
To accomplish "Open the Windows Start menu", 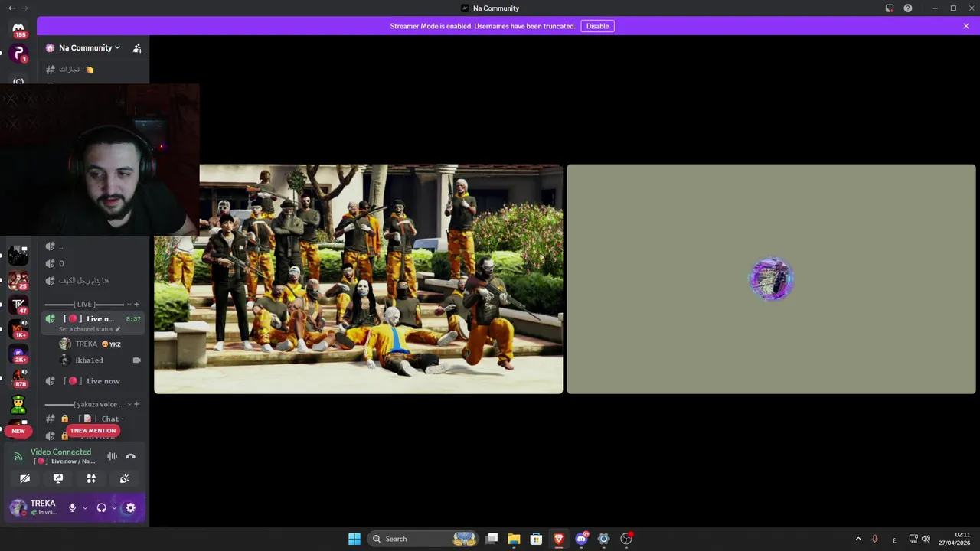I will (x=354, y=539).
